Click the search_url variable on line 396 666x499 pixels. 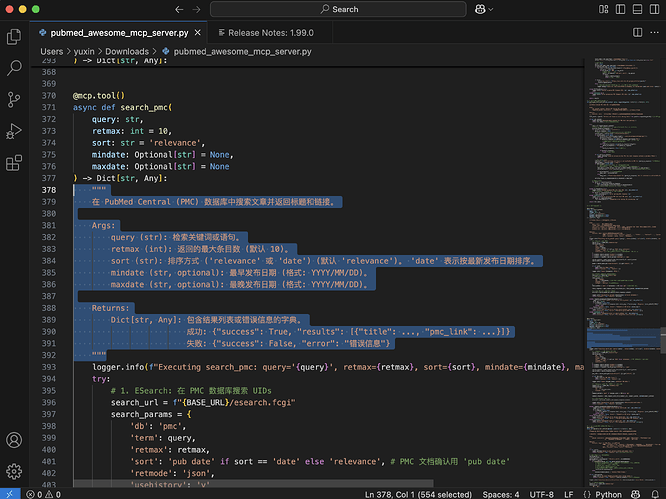point(134,403)
